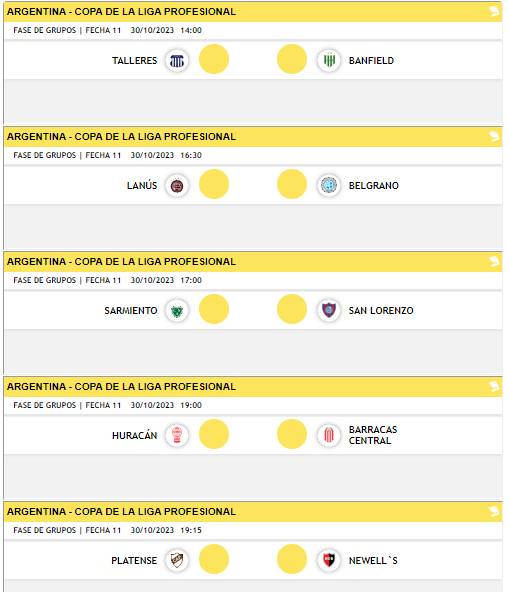Expand the Talleres vs Banfield header arrow
Screen dimensions: 508x592
tap(494, 11)
